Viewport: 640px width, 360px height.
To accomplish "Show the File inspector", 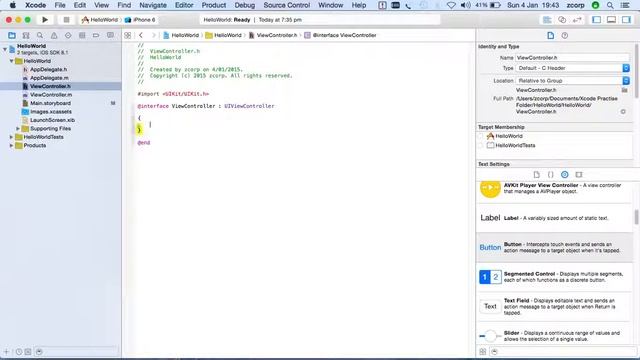I will click(x=551, y=36).
